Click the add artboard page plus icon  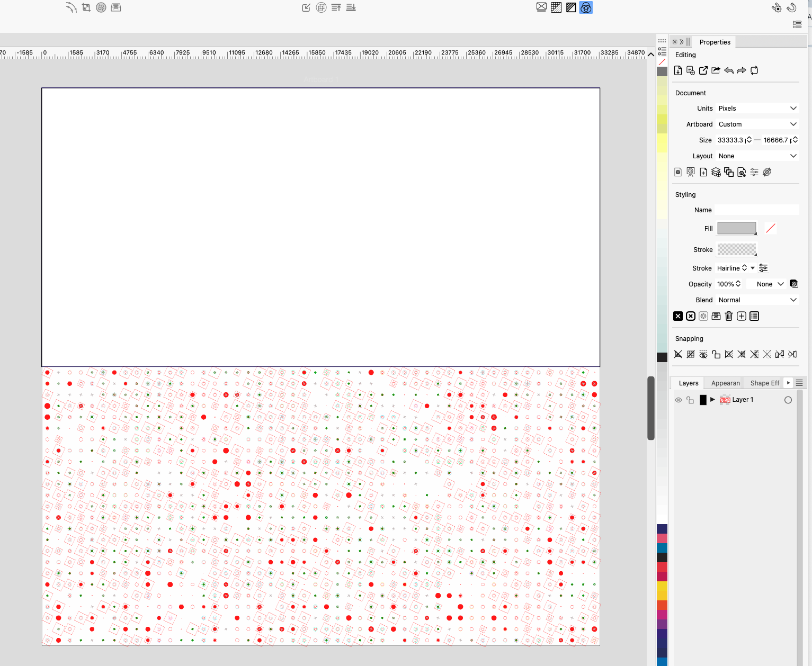coord(703,172)
